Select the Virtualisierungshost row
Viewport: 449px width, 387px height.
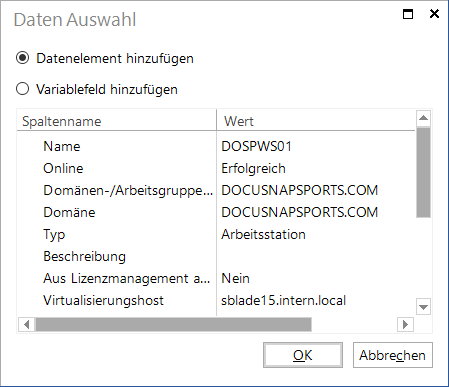coord(216,300)
